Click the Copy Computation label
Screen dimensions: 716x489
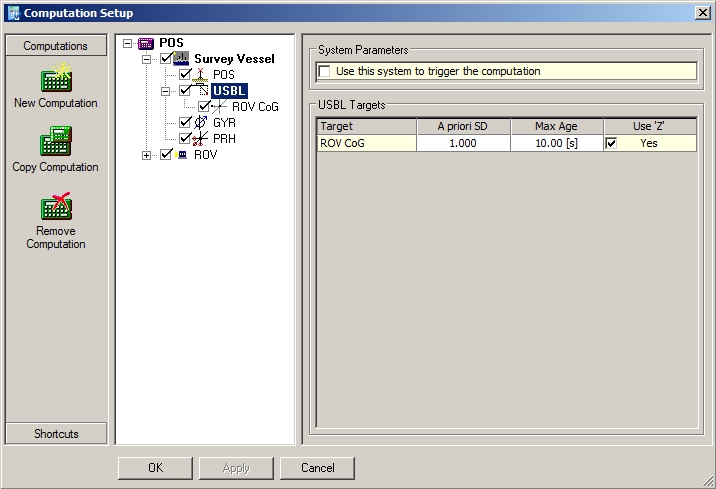coord(56,167)
